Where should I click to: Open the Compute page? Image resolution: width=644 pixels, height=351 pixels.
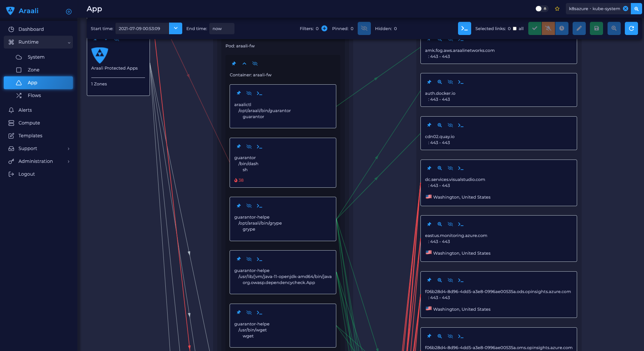click(x=29, y=123)
